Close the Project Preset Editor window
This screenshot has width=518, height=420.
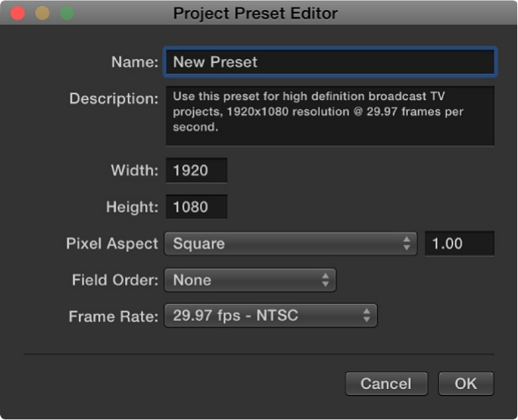(x=18, y=13)
